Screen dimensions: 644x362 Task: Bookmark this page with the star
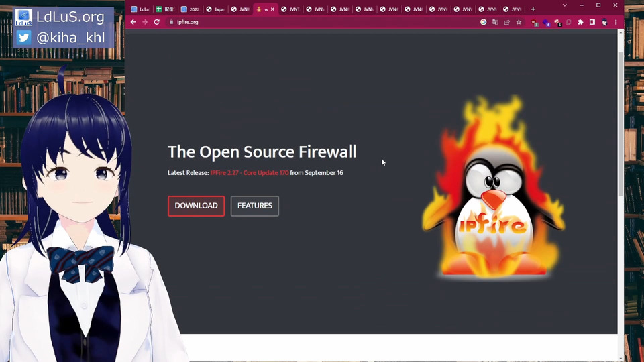click(519, 22)
